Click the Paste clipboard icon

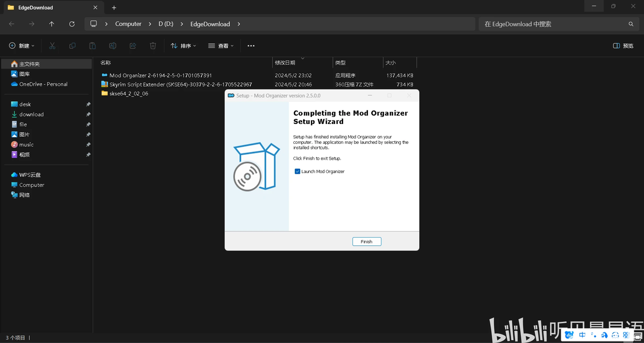click(92, 45)
